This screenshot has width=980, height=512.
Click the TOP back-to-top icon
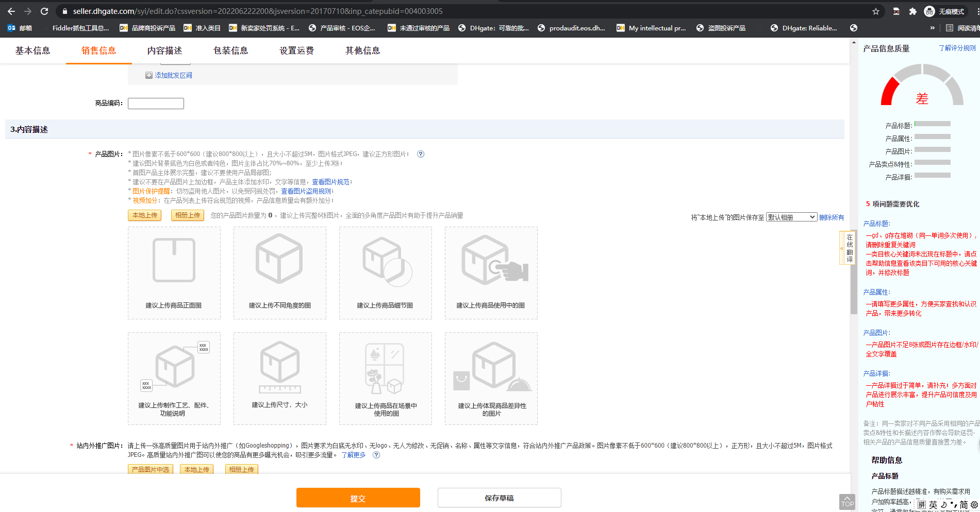point(847,502)
